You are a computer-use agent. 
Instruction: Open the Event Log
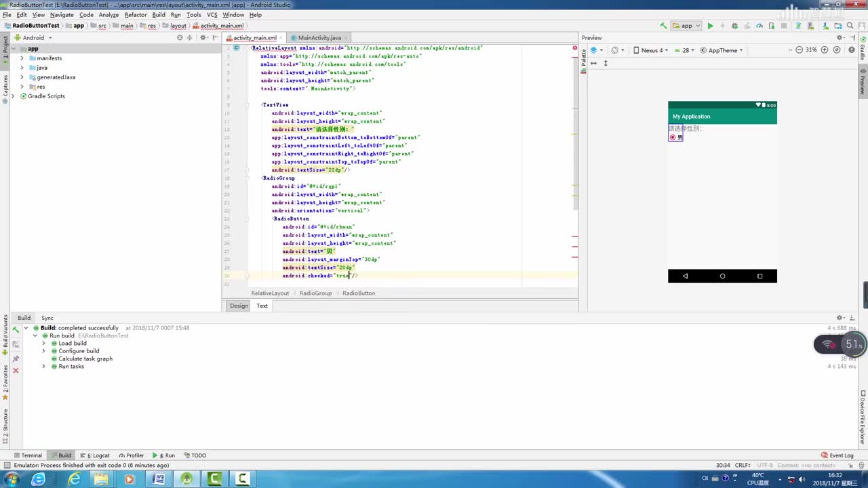pyautogui.click(x=837, y=455)
